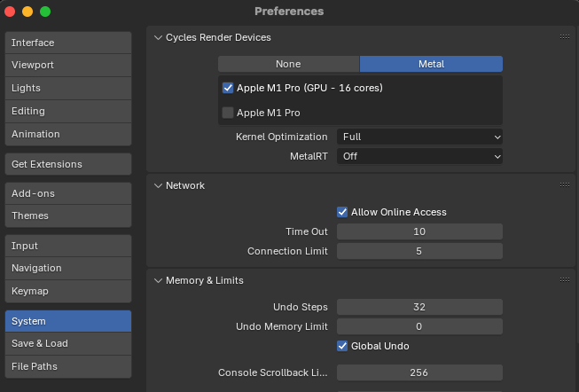Image resolution: width=579 pixels, height=392 pixels.
Task: Go to the Keymap preferences section
Action: pyautogui.click(x=67, y=291)
